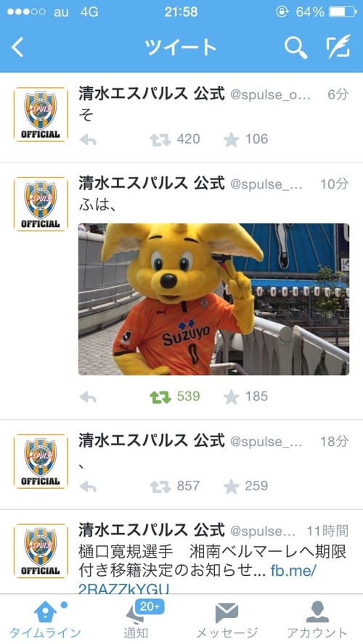Open the 通知 tab with 20+ badge
Viewport: 363px width, 644px height.
(x=136, y=620)
